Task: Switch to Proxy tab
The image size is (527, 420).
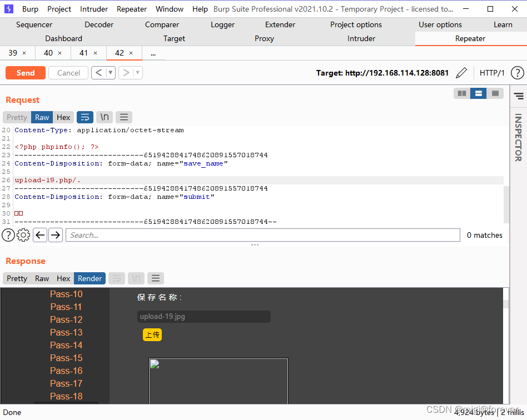Action: pyautogui.click(x=264, y=39)
